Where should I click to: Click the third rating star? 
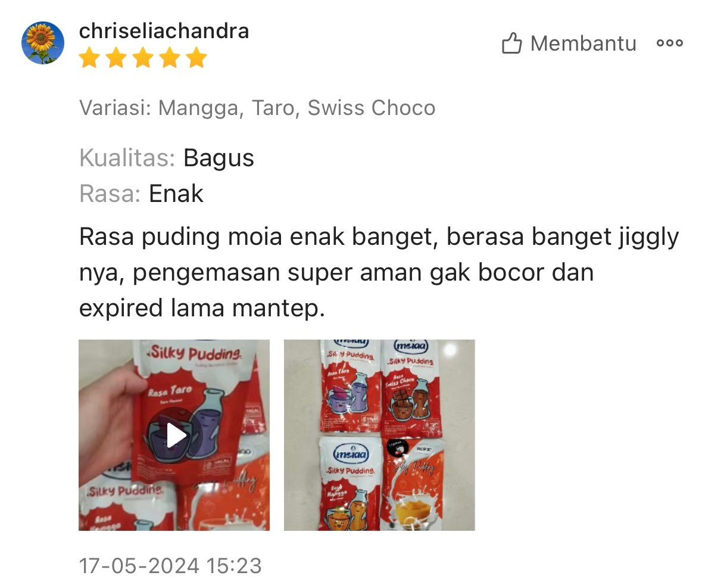click(143, 58)
